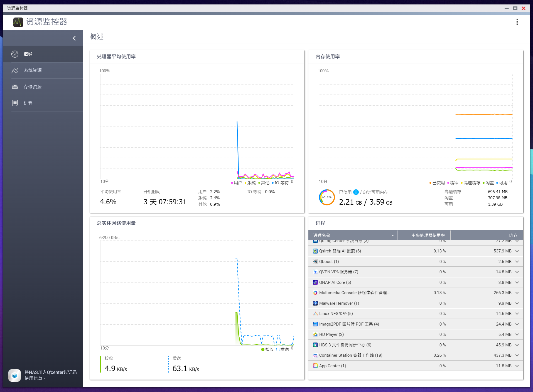This screenshot has height=392, width=533.
Task: Expand the App Center row
Action: tap(517, 366)
